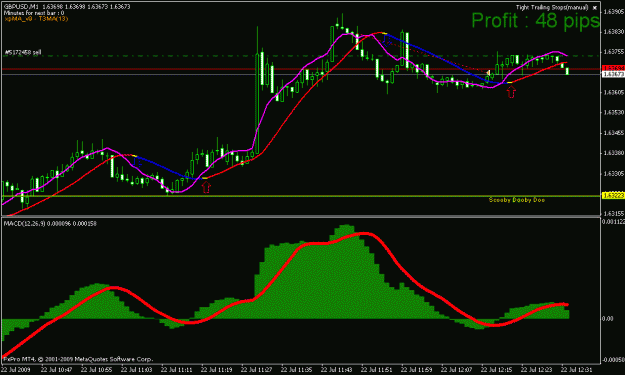
Task: Click the 1.63380 price scale label
Action: click(x=613, y=153)
